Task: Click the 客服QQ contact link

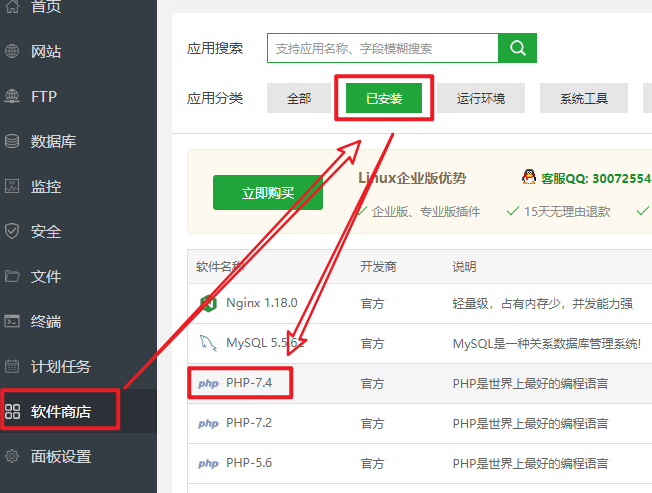Action: 595,178
